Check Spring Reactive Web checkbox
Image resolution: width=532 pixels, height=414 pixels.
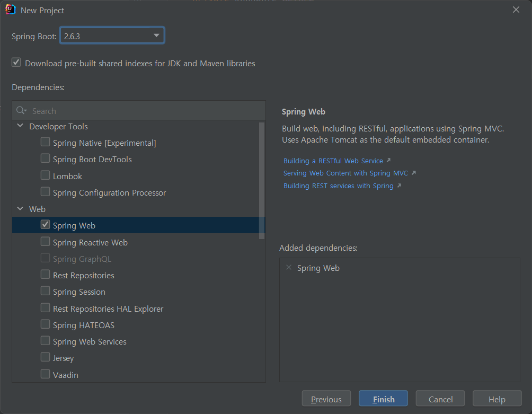click(45, 241)
